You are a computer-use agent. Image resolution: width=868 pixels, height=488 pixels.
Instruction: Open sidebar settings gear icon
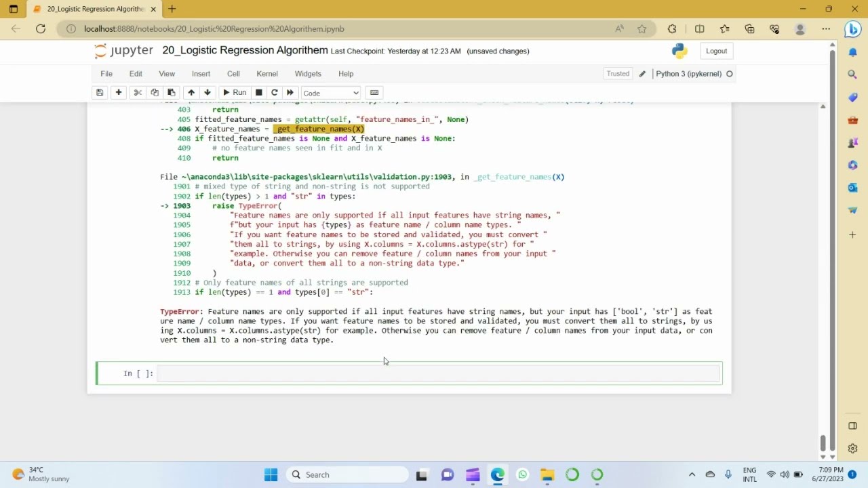tap(853, 449)
